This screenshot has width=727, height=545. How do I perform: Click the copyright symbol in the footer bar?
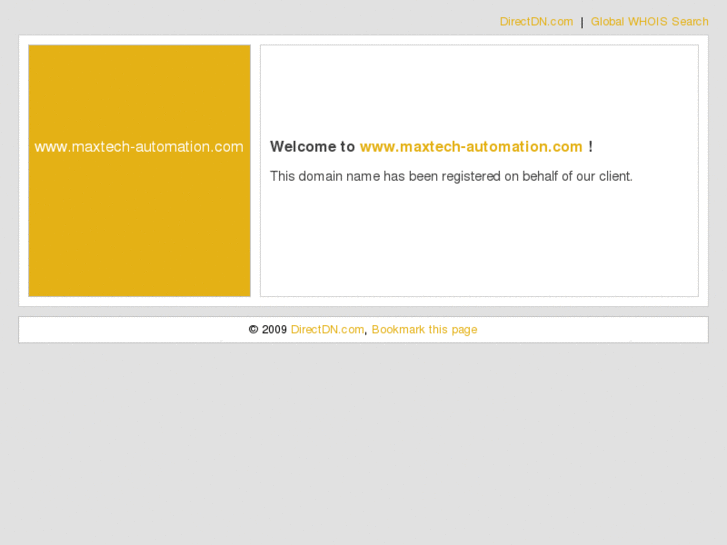tap(253, 330)
